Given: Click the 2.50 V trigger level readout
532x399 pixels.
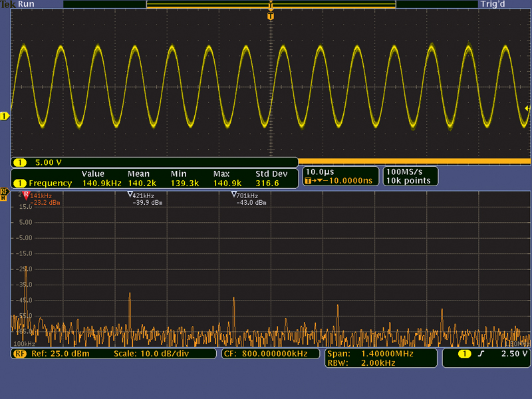Looking at the screenshot, I should pos(513,354).
